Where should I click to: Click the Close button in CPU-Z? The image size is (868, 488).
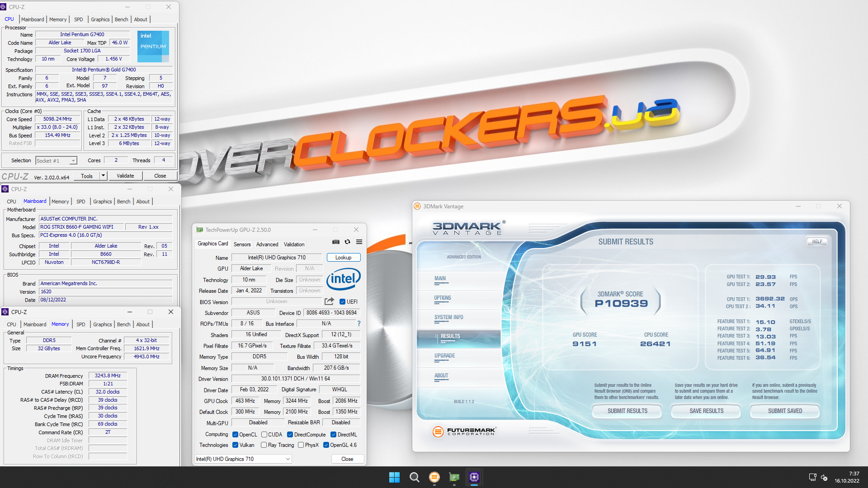click(x=160, y=176)
